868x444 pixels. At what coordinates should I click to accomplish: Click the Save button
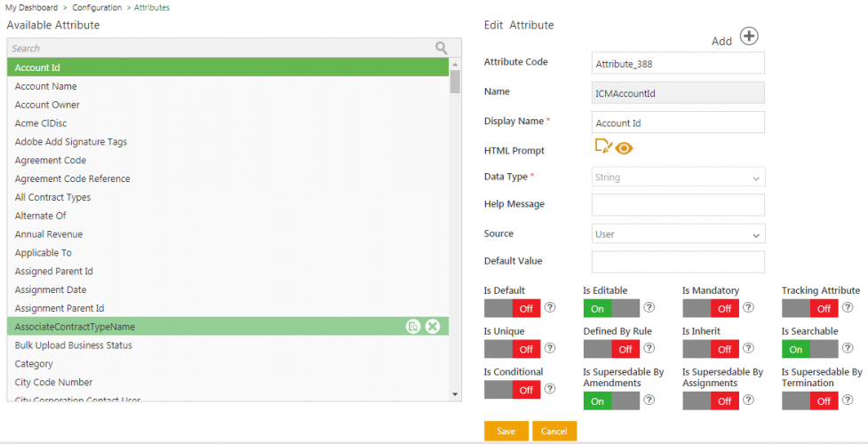[x=506, y=431]
